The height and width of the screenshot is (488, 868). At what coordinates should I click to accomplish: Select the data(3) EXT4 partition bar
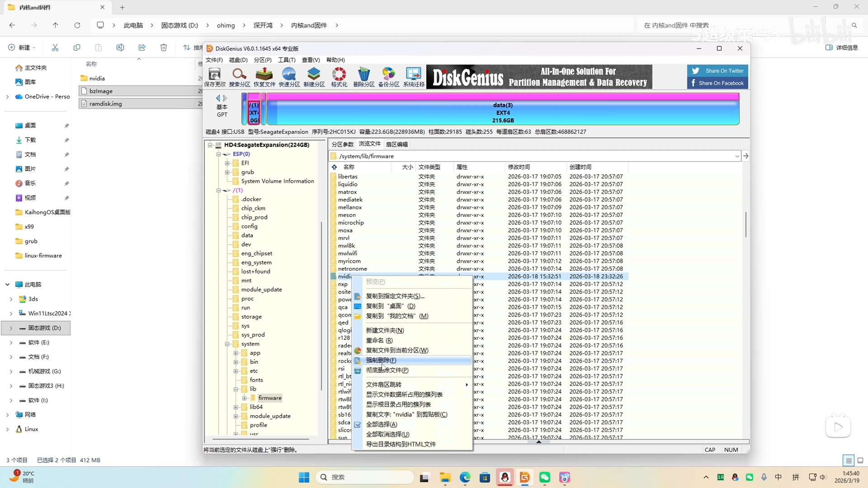[x=503, y=112]
